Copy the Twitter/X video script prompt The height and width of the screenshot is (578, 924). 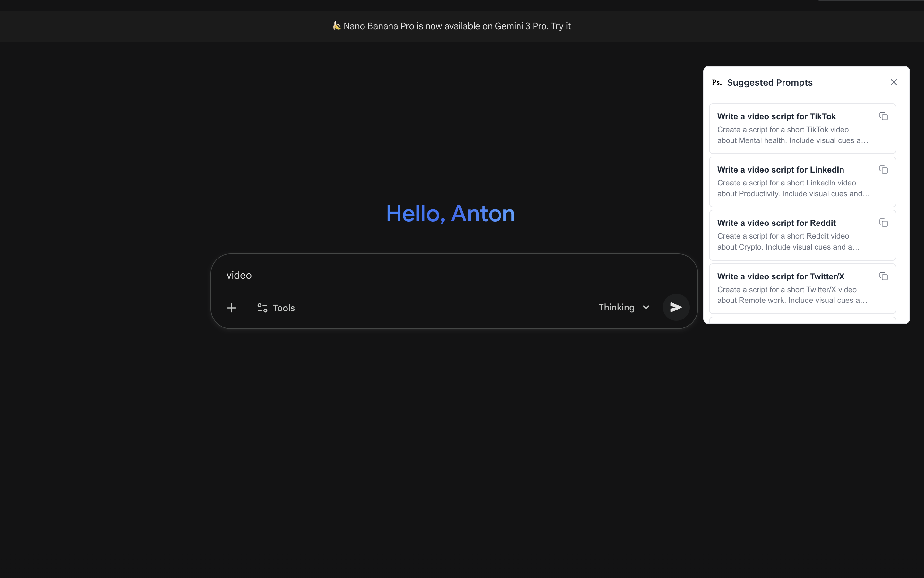[x=883, y=276]
